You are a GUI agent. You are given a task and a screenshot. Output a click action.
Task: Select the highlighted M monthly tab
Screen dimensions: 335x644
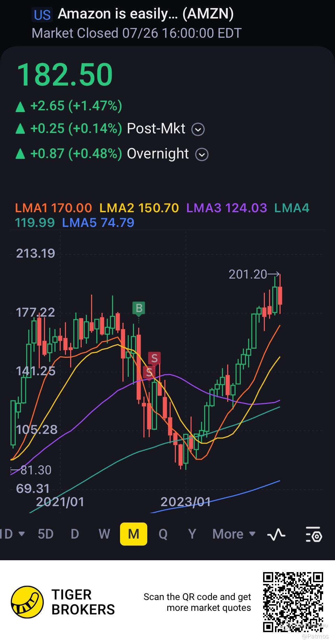click(134, 534)
